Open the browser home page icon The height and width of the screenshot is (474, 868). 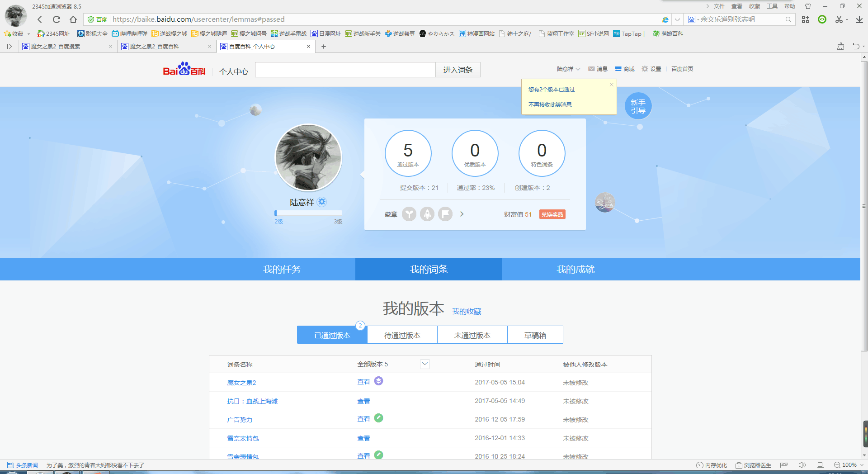(73, 19)
